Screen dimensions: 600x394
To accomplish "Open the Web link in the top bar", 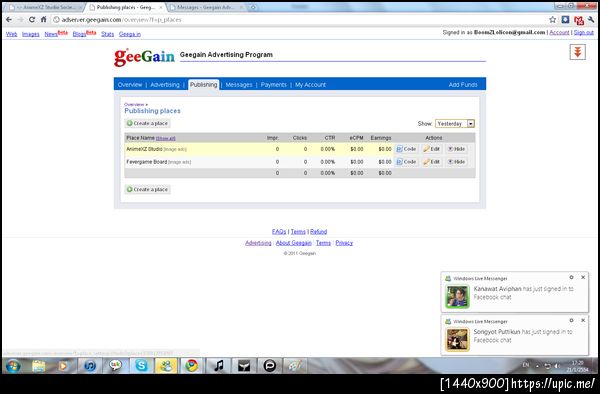I will 11,34.
